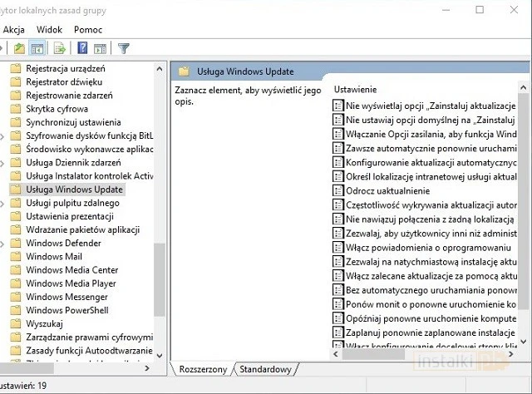The height and width of the screenshot is (394, 532).
Task: Open the Widok menu
Action: 49,29
